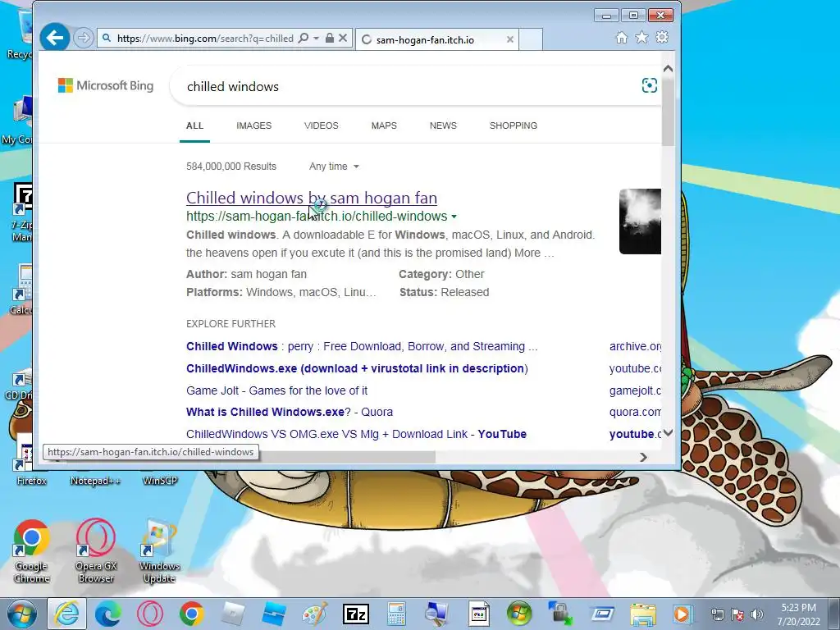Close the sam-hogan-fan.itch.io tab
This screenshot has height=630, width=840.
510,39
